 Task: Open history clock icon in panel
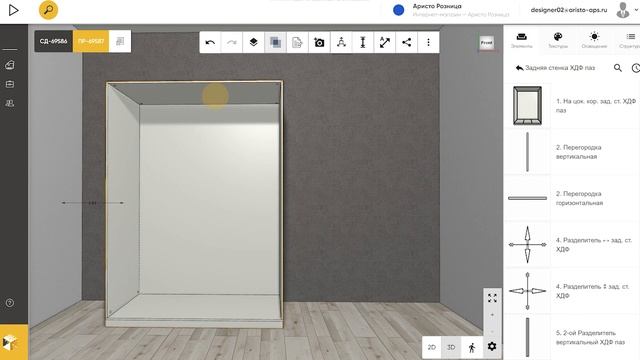(x=636, y=68)
